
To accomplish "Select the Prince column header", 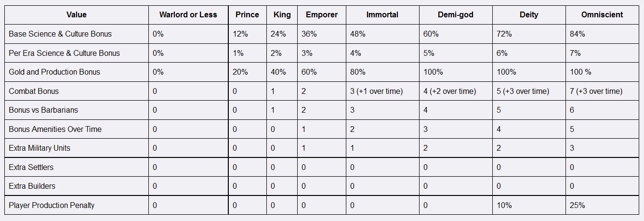I will pyautogui.click(x=247, y=15).
